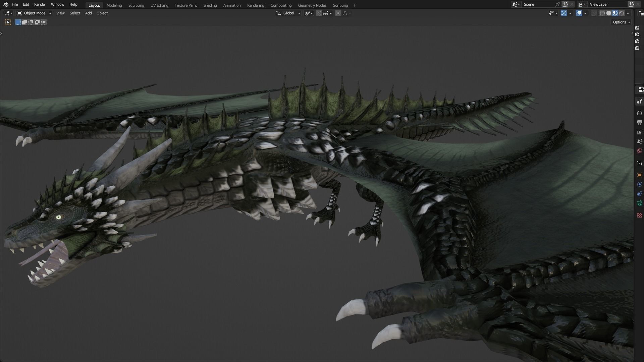Open the scene browse dropdown
Screen dimensions: 644x362
point(516,4)
